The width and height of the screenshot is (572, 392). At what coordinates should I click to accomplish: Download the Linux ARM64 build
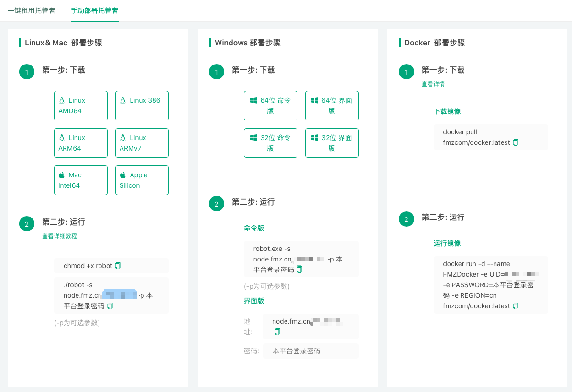81,142
